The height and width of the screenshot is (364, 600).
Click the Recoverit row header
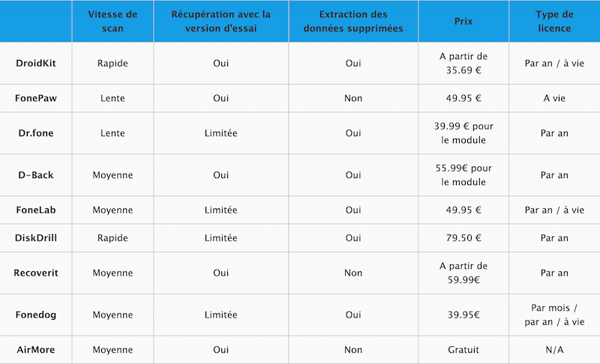click(x=35, y=273)
